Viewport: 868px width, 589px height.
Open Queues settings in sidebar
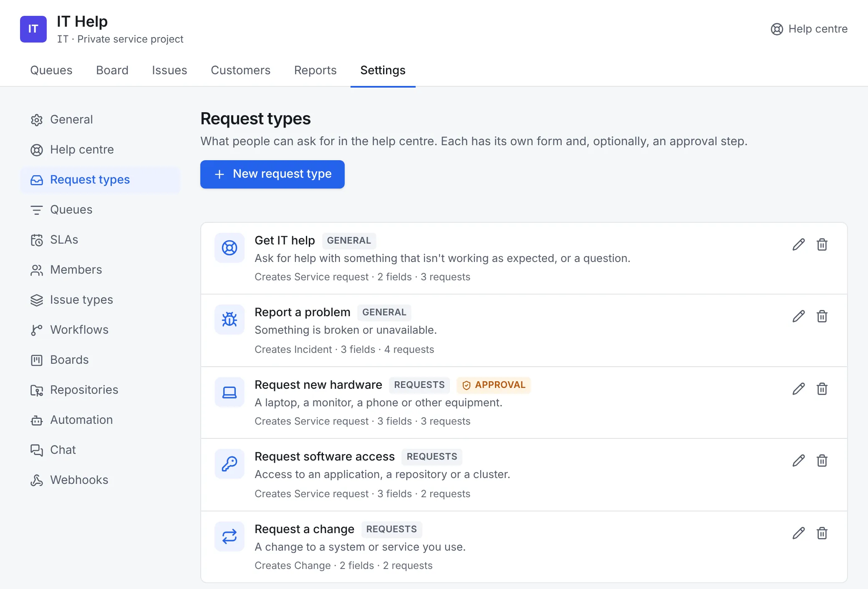tap(100, 210)
